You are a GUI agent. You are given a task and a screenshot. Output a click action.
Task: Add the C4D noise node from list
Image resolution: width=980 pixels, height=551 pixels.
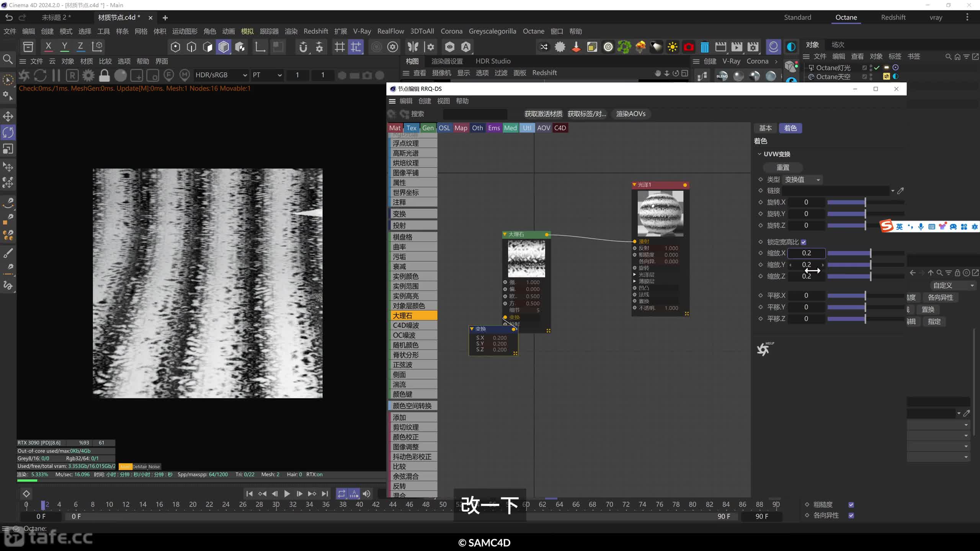tap(413, 325)
